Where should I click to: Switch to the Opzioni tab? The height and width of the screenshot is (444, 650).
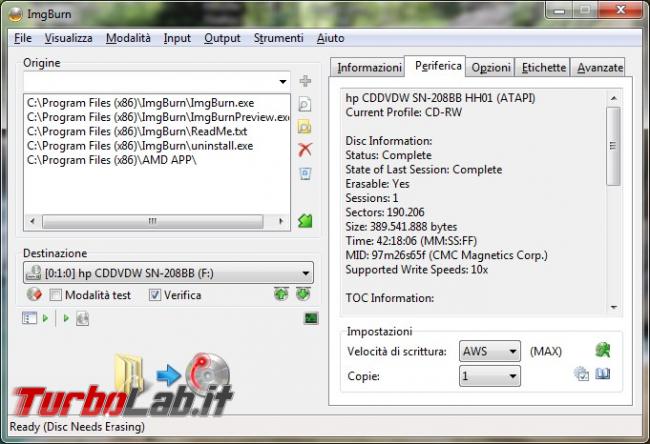tap(491, 68)
